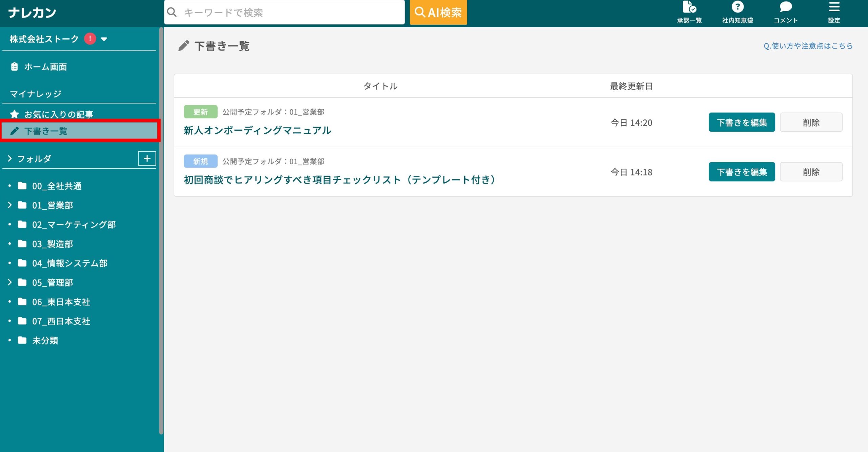Click the タイトル column header
The width and height of the screenshot is (868, 452).
tap(380, 86)
